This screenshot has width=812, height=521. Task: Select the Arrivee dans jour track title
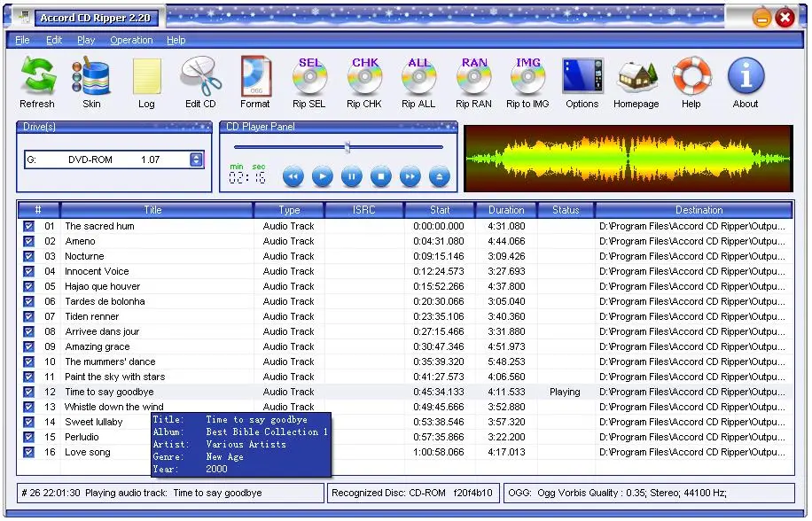pos(102,331)
